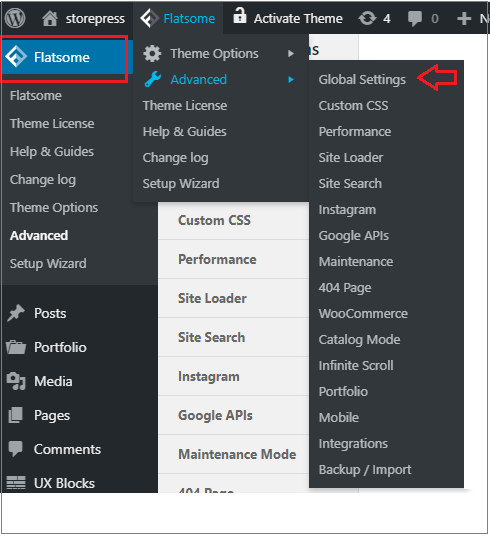Open the comments bubble icon in the admin bar

click(x=415, y=19)
